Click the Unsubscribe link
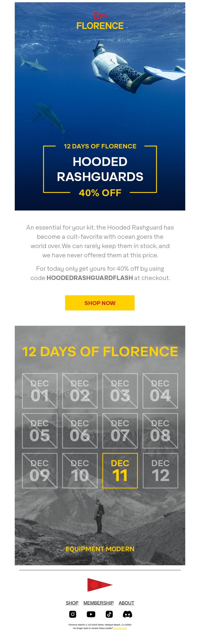This screenshot has height=644, width=200. (120, 628)
